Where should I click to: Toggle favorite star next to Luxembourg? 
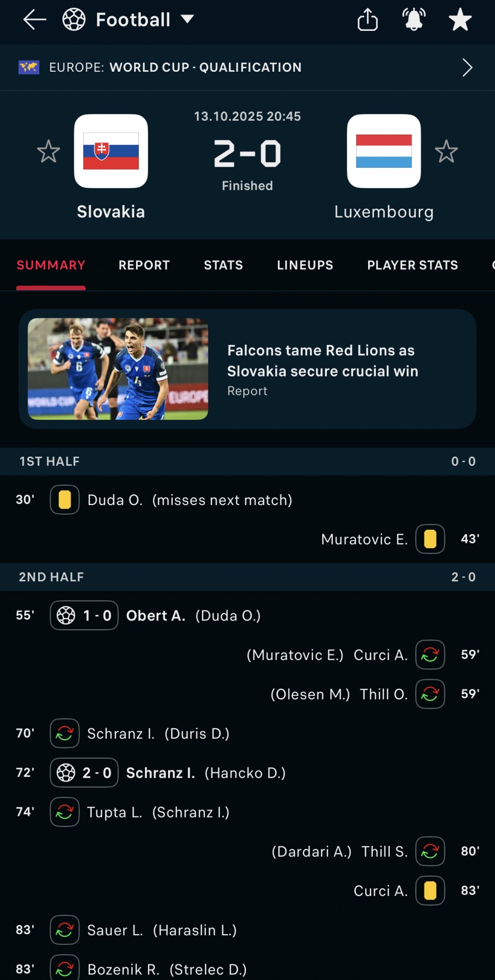(x=446, y=152)
